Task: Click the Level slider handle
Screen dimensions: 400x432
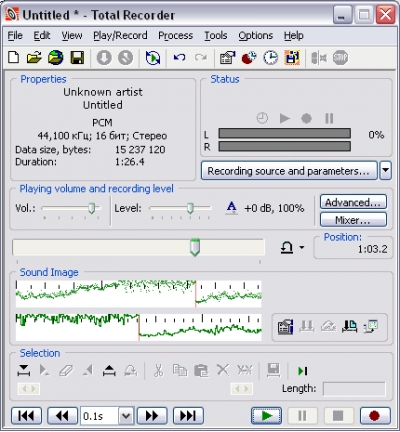Action: tap(190, 208)
